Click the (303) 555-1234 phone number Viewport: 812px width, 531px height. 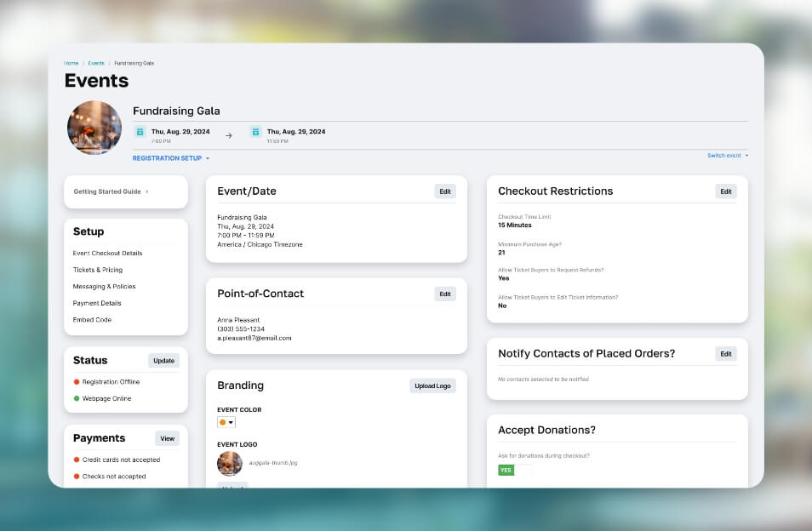click(241, 328)
